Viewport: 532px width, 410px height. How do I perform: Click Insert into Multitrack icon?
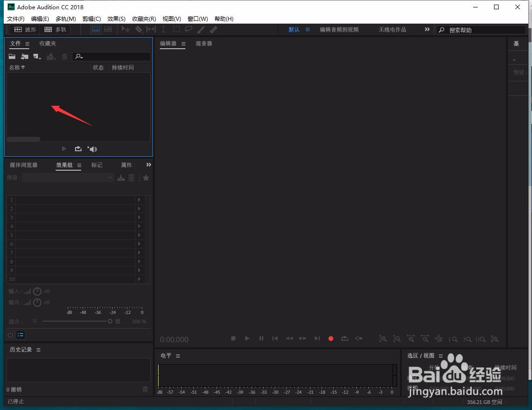coord(51,57)
